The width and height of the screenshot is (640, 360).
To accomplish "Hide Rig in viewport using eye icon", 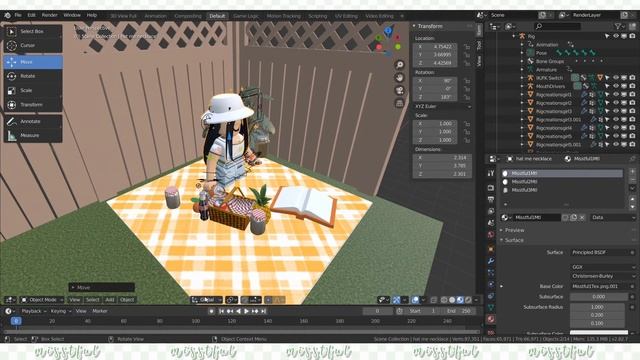I will click(616, 36).
